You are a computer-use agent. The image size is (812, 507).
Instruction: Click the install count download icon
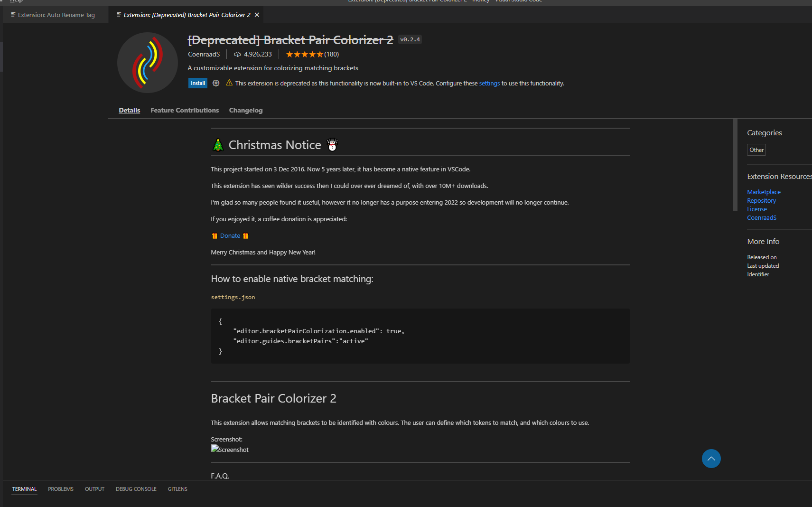237,54
